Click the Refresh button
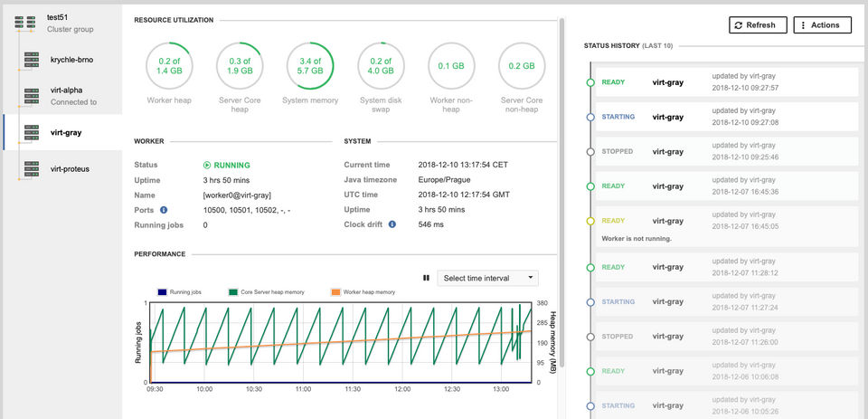Image resolution: width=868 pixels, height=419 pixels. tap(758, 25)
